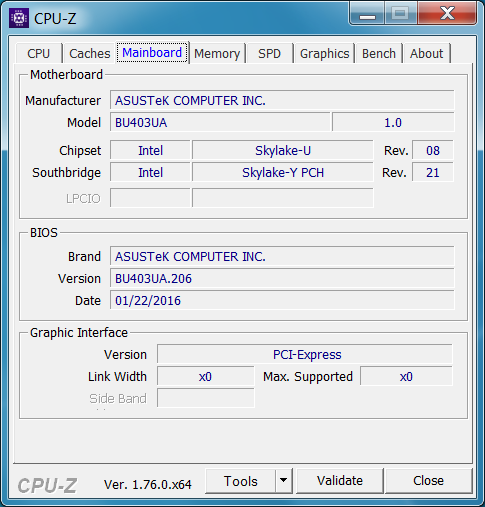Click the Validate button
This screenshot has height=507, width=485.
(x=340, y=481)
